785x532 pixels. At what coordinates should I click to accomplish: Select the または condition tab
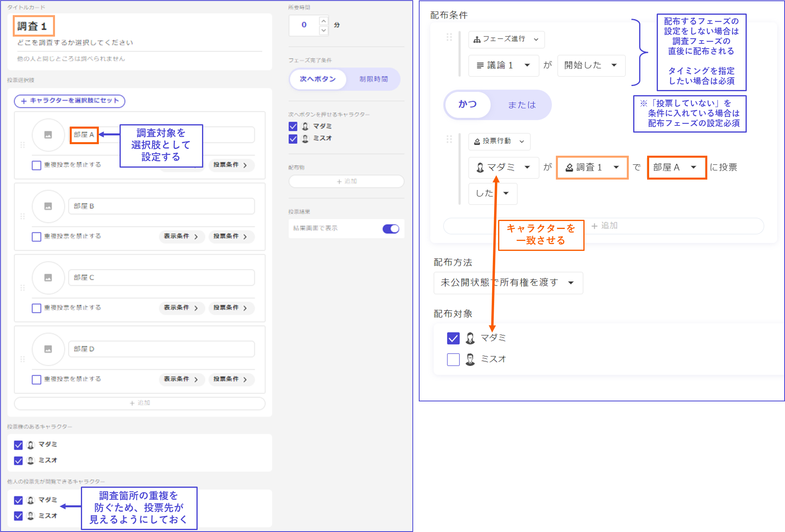pos(521,105)
